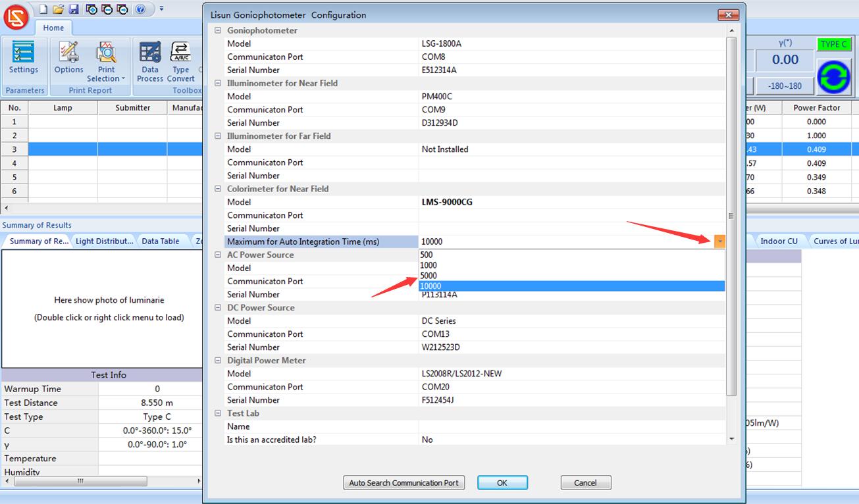Click the Auto Search Communication Port button
Image resolution: width=859 pixels, height=504 pixels.
(403, 483)
